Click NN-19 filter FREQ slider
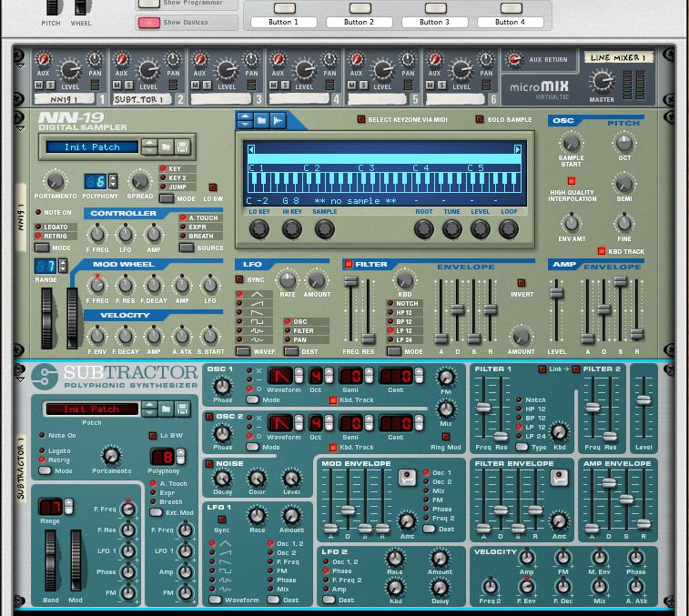The image size is (689, 616). pyautogui.click(x=350, y=281)
